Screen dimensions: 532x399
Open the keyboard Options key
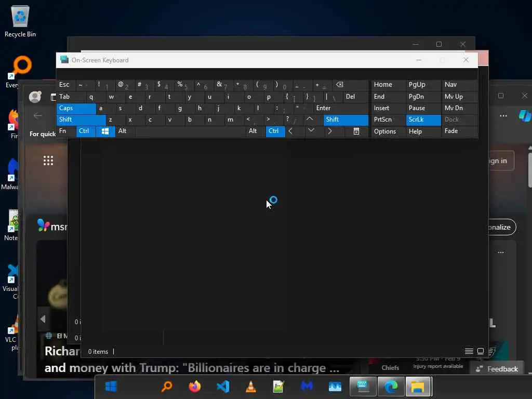388,131
